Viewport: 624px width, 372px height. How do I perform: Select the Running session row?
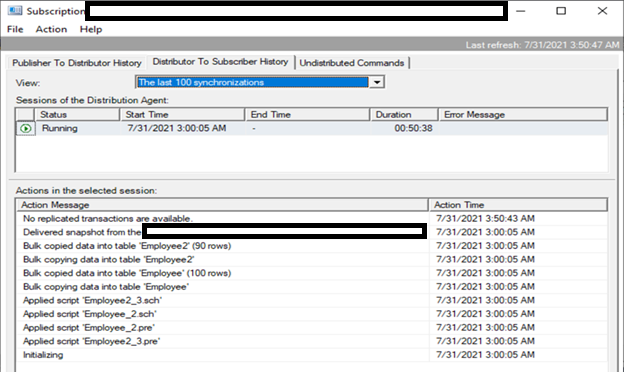click(312, 129)
